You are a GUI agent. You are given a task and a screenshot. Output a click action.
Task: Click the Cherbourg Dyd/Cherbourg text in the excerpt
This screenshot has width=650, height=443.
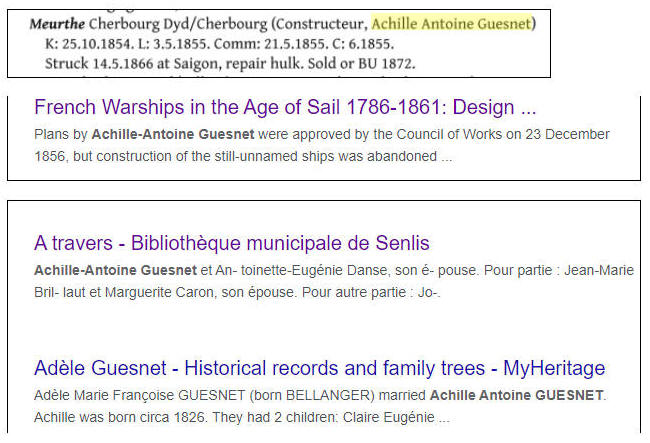[174, 24]
